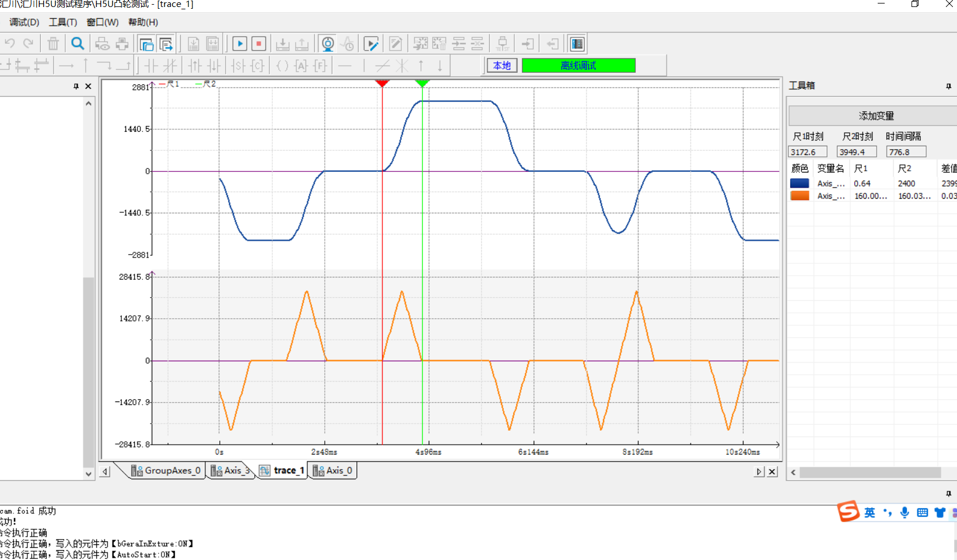The image size is (957, 560).
Task: Click the undo icon in toolbar
Action: pyautogui.click(x=10, y=44)
